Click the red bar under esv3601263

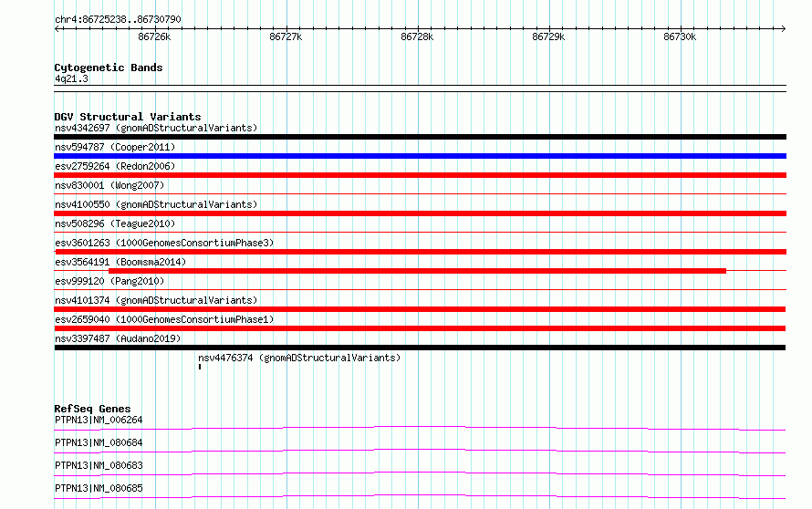click(420, 252)
